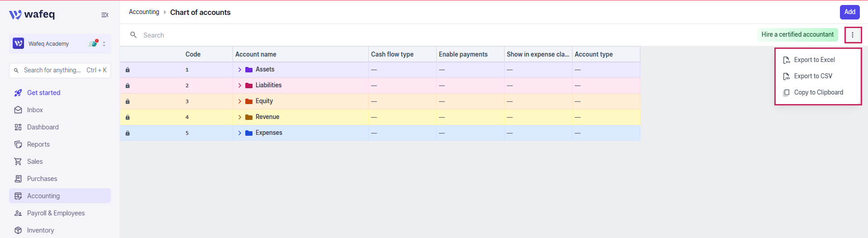Screen dimensions: 868x238
Task: Click the lock icon on Equity row
Action: [x=128, y=101]
